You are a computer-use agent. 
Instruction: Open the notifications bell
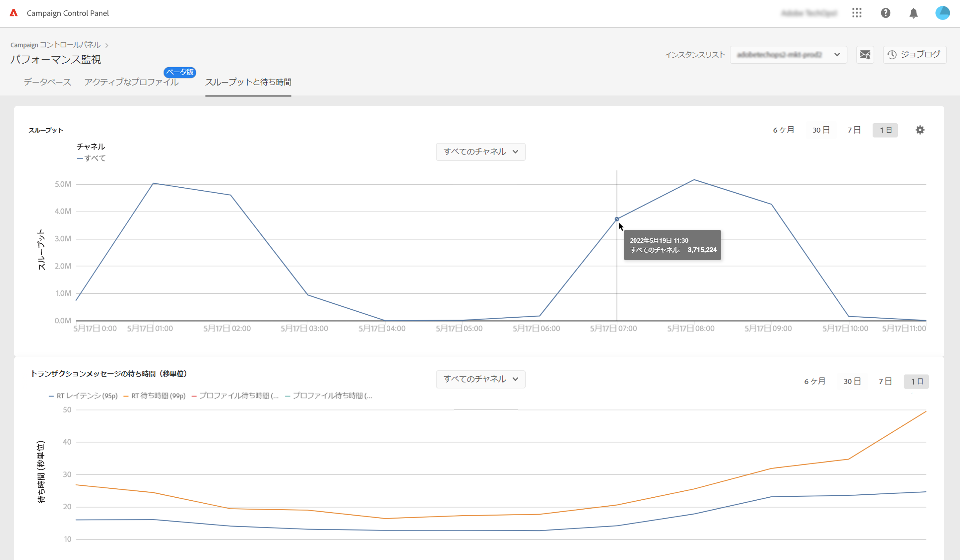point(914,13)
